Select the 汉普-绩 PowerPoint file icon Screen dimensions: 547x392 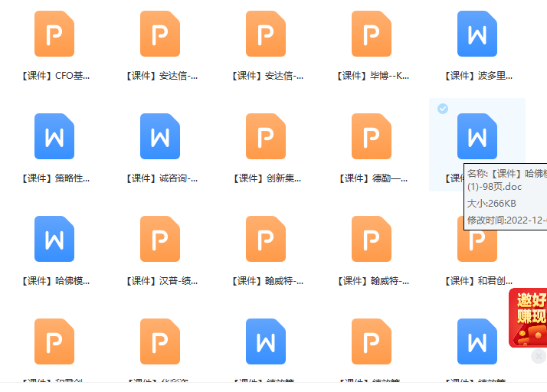[160, 239]
